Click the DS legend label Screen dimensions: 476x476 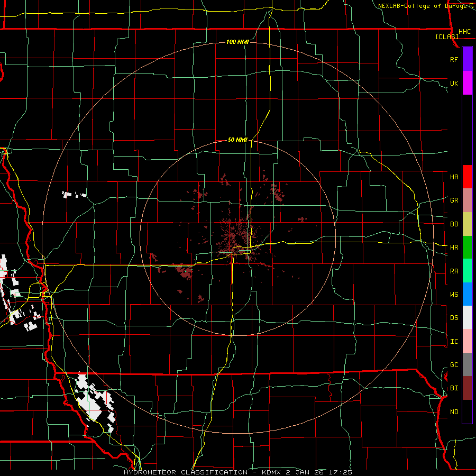(x=454, y=318)
